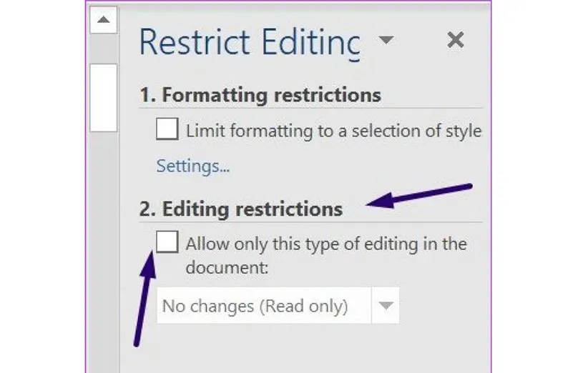Click the "Allow only this type of editing" label
This screenshot has width=588, height=373.
point(326,244)
